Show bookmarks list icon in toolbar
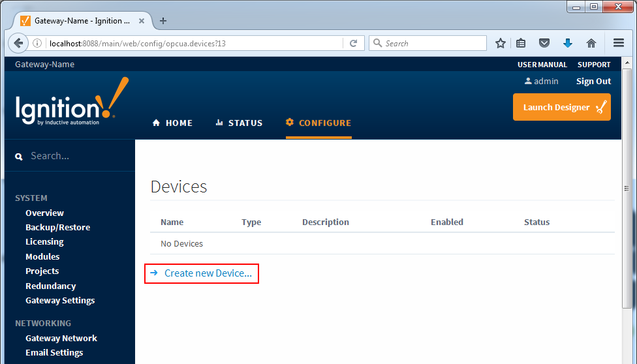The width and height of the screenshot is (637, 364). tap(521, 43)
